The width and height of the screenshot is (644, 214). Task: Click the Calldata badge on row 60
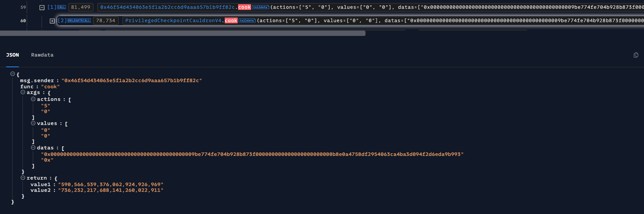247,21
